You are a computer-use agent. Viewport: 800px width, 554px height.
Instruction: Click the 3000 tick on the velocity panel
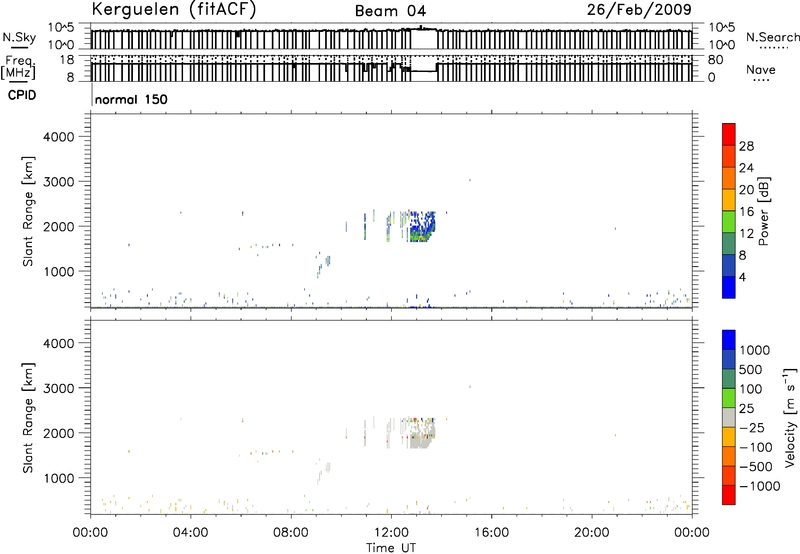59,388
